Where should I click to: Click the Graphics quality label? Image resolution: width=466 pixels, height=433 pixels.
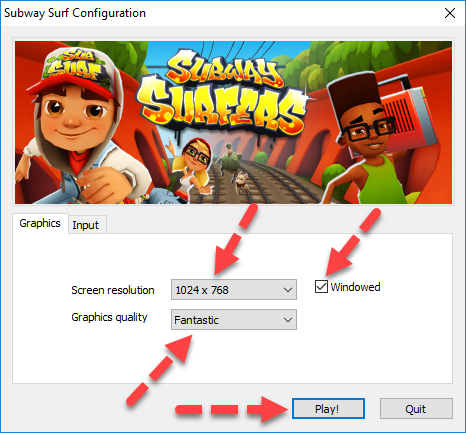109,317
